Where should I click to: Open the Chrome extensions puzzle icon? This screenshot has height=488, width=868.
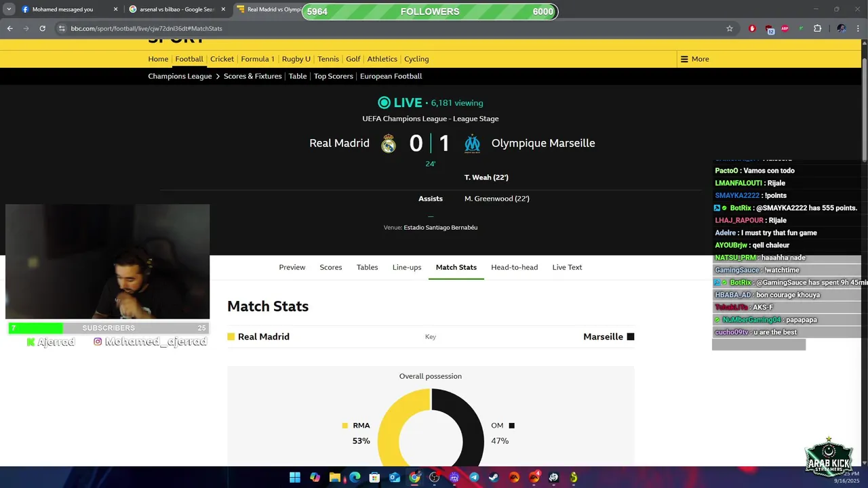817,28
